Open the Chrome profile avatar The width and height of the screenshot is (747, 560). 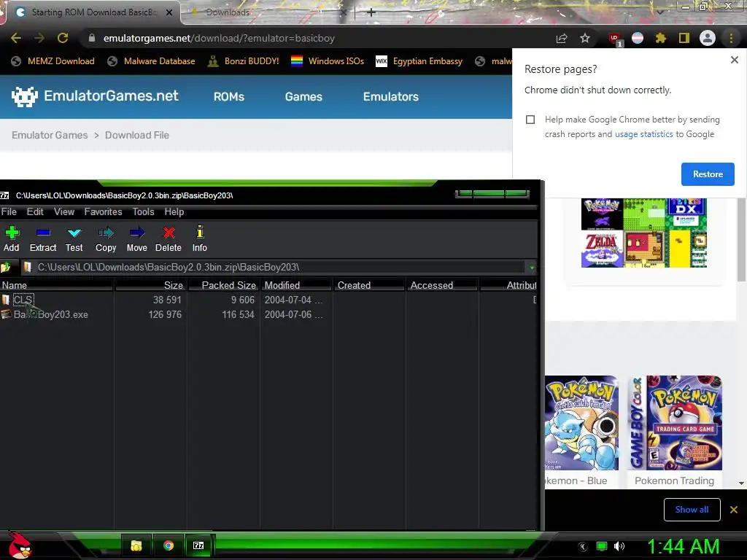708,38
